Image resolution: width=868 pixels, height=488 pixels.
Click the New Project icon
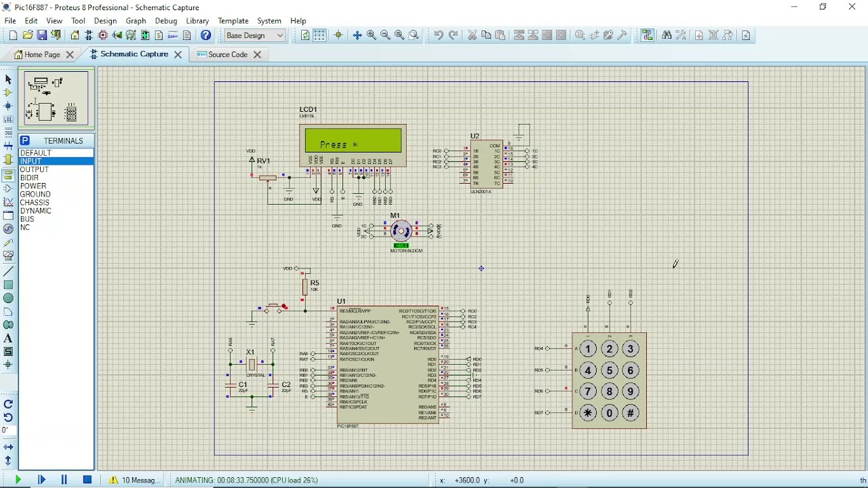pyautogui.click(x=12, y=35)
